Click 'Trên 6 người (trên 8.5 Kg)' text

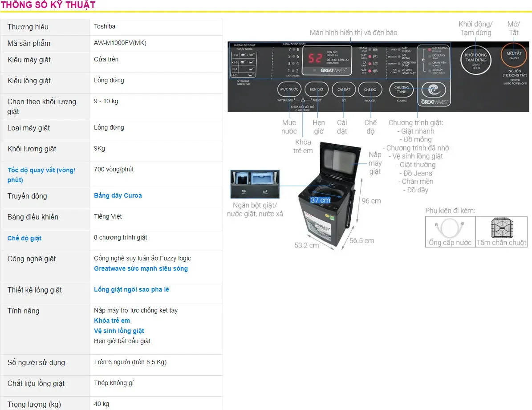(130, 362)
